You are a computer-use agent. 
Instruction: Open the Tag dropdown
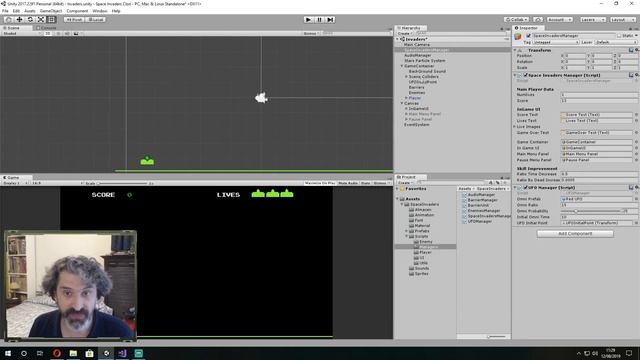pyautogui.click(x=556, y=42)
